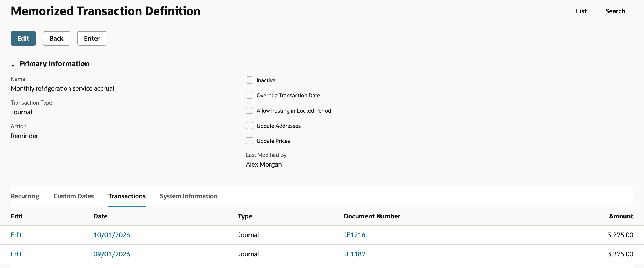Click the Primary Information section heading
The image size is (644, 268).
(x=54, y=64)
